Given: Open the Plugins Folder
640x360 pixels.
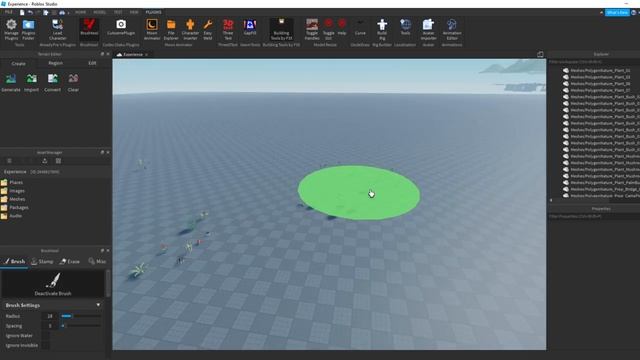Looking at the screenshot, I should (x=28, y=29).
